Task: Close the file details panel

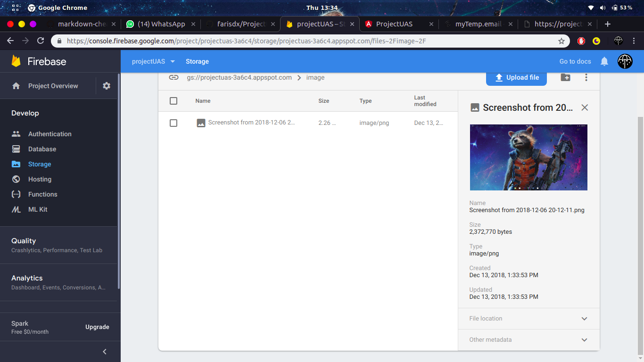Action: [x=585, y=107]
